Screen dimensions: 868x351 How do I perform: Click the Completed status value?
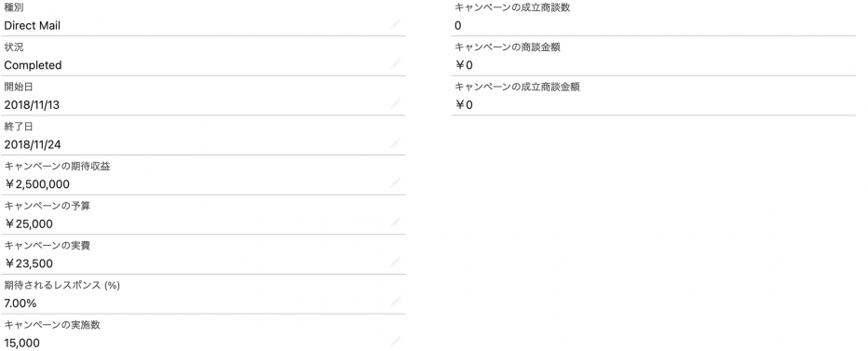pyautogui.click(x=33, y=65)
